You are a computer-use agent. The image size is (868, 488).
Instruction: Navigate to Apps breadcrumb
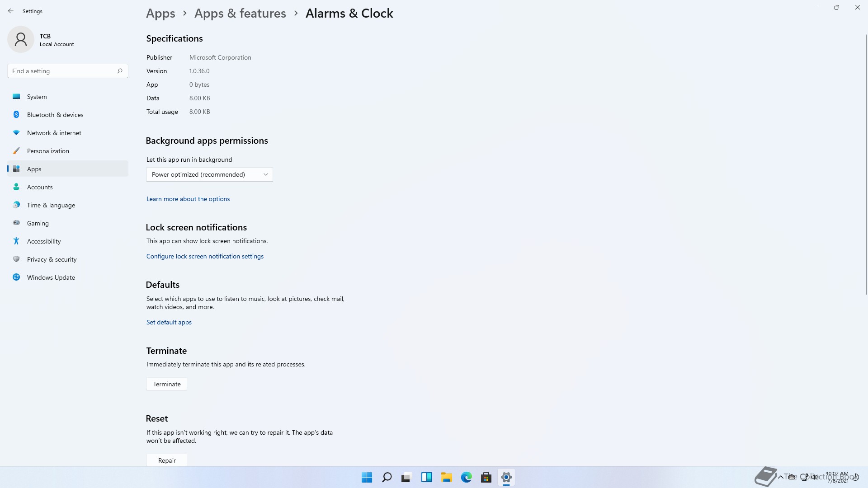160,14
